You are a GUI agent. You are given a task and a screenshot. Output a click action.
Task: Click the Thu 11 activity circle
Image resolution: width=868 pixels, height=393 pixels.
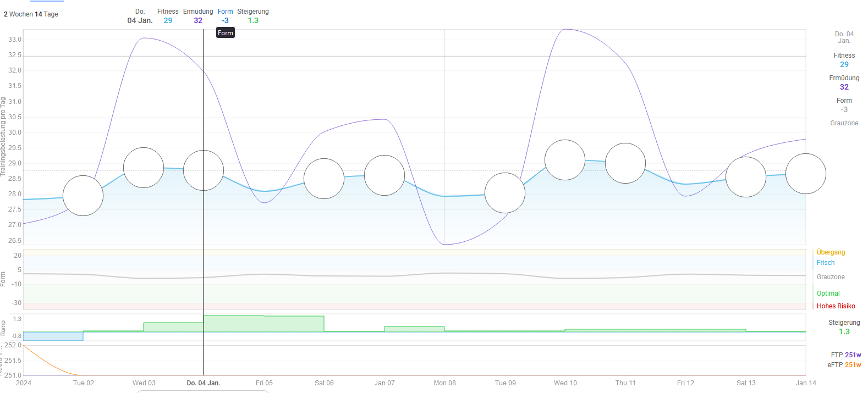click(625, 163)
